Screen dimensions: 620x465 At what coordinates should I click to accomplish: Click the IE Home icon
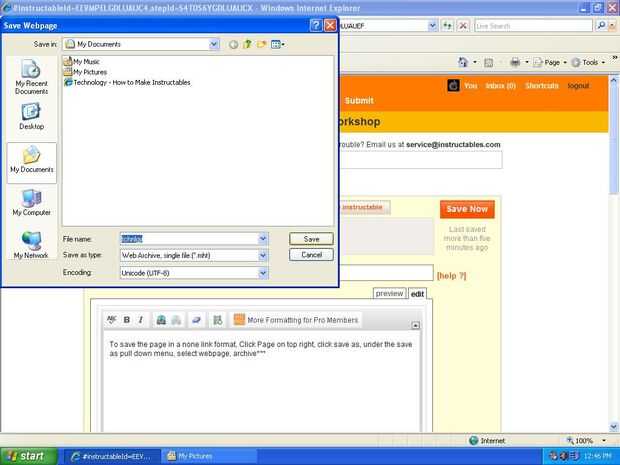click(x=463, y=62)
